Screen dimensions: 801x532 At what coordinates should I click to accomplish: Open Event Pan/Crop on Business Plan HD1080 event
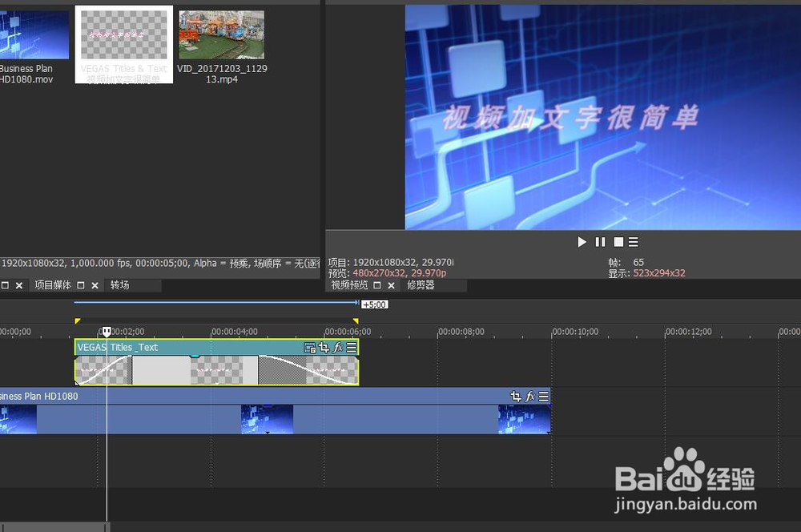click(515, 395)
